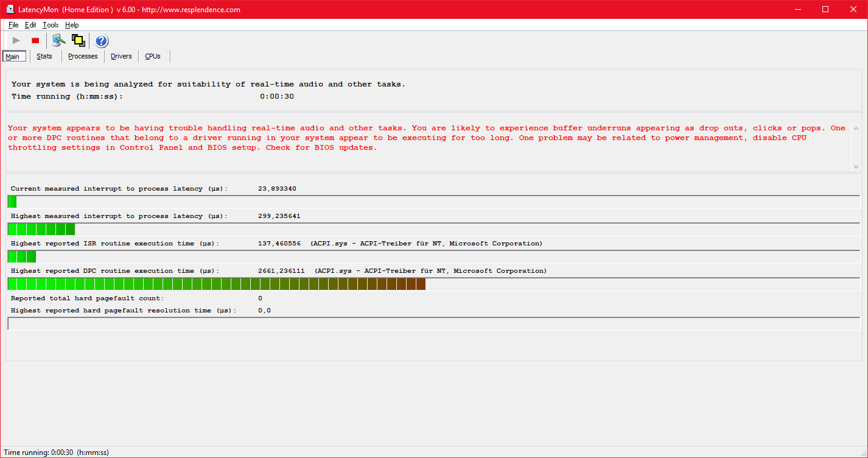
Task: Click the current interrupt latency progress bar
Action: (x=434, y=202)
